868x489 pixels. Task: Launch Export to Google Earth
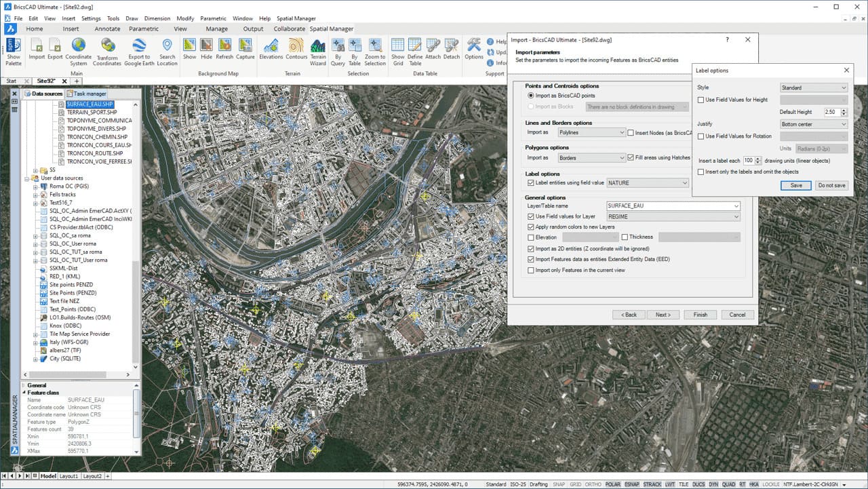pos(139,52)
